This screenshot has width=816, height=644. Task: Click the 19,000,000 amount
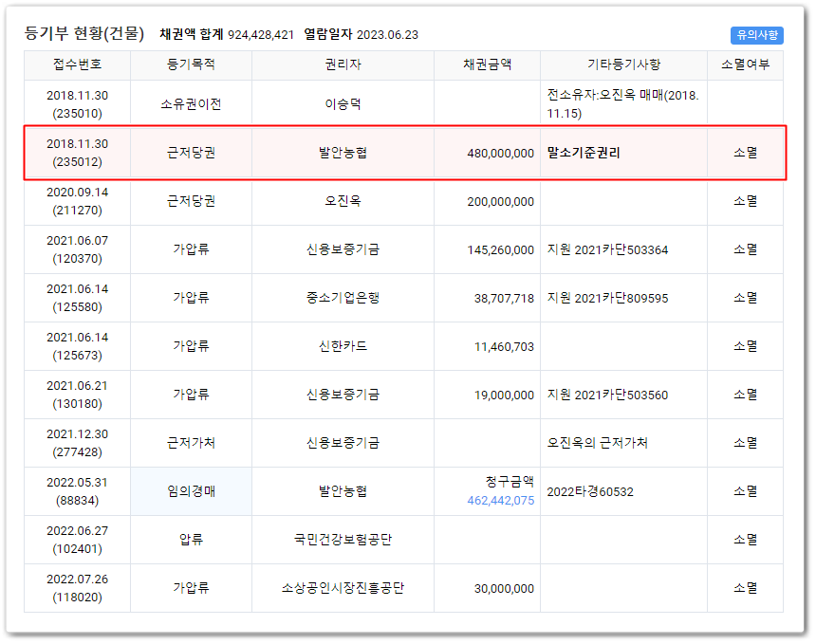click(504, 396)
